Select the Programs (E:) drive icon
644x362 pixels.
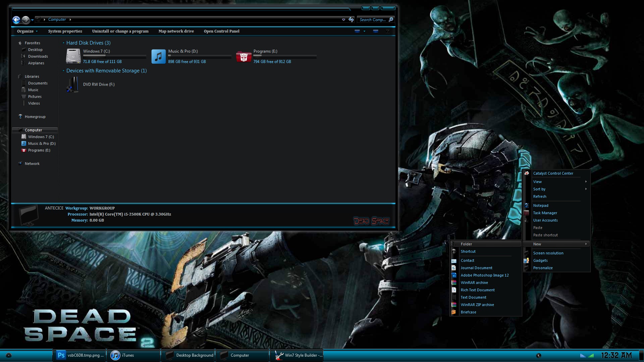click(244, 57)
